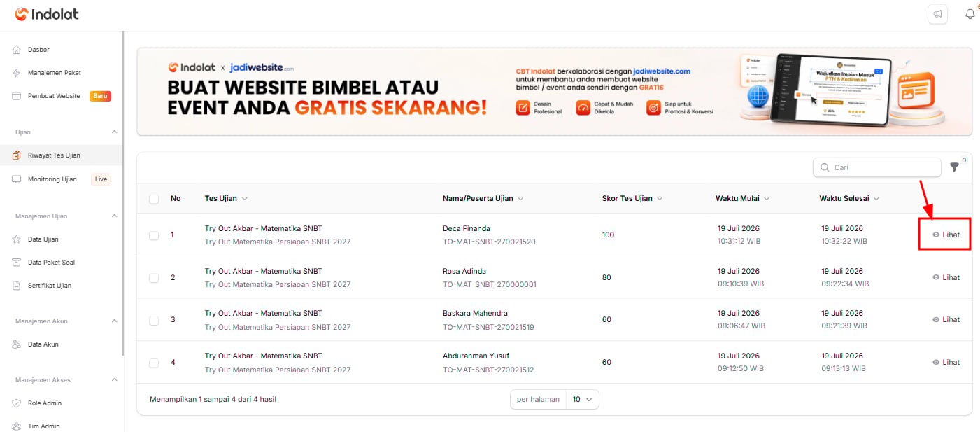The image size is (980, 432).
Task: Click the Manajemen Paket lightning icon
Action: pos(17,73)
